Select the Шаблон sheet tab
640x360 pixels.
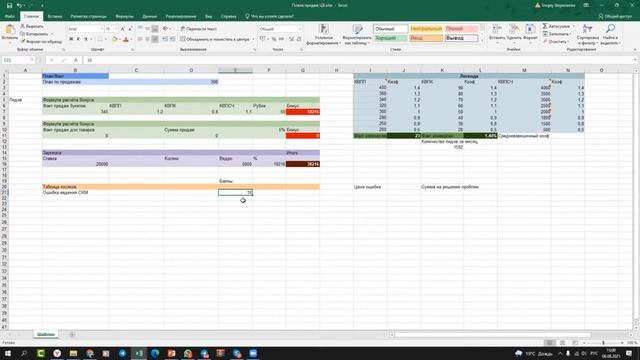click(x=46, y=334)
